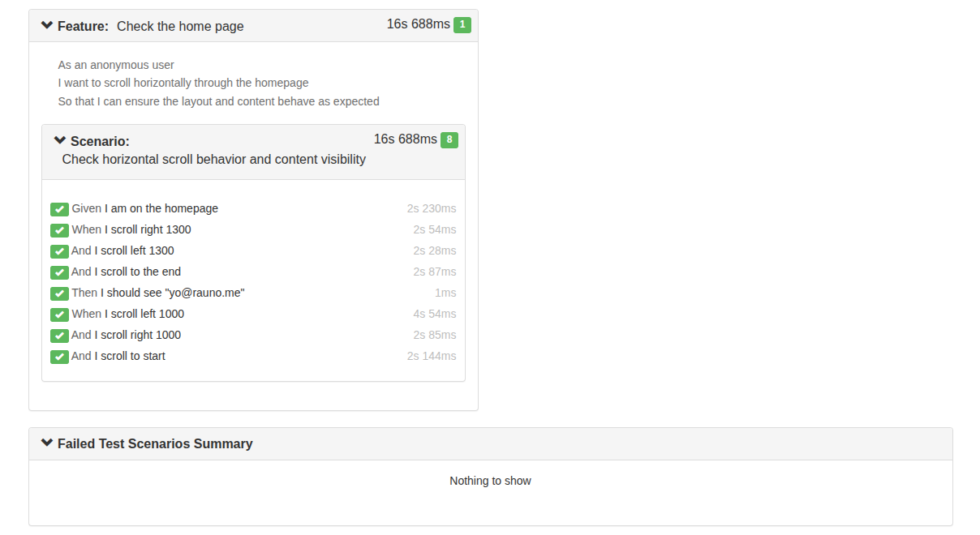Click check icon beside scroll left 1000
The image size is (980, 535).
tap(59, 315)
